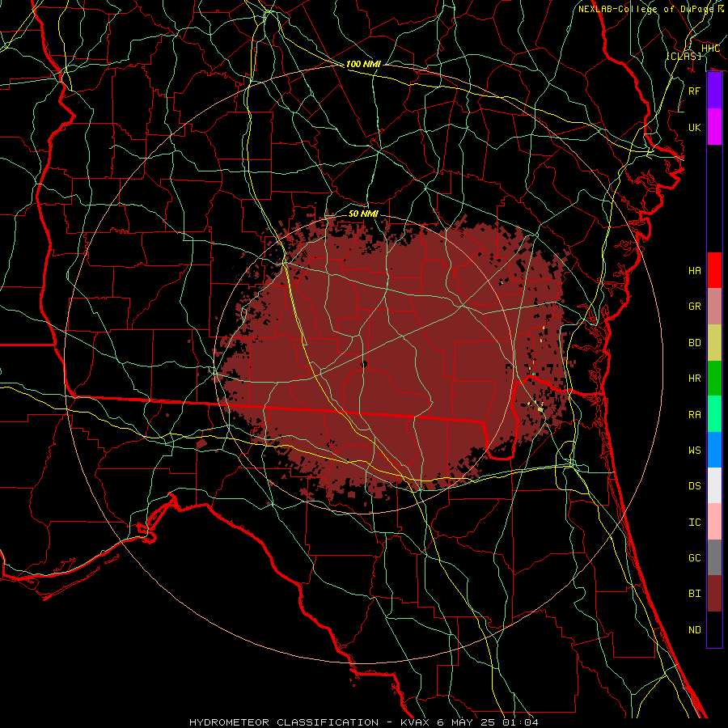Click the GR pink legend color swatch
Image resolution: width=728 pixels, height=728 pixels.
(x=714, y=306)
